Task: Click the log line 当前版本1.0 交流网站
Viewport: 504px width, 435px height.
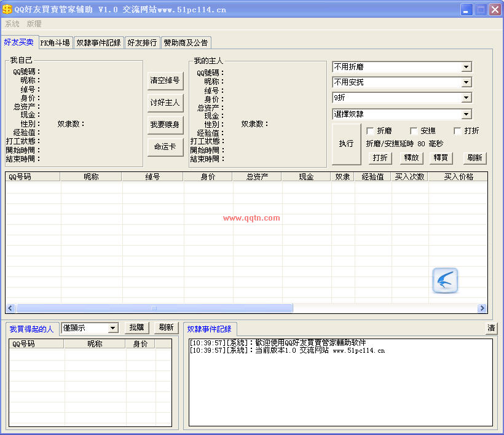Action: click(287, 350)
